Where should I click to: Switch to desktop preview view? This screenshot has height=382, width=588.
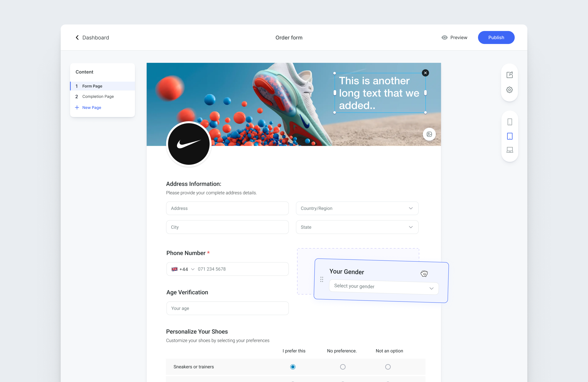click(x=509, y=150)
